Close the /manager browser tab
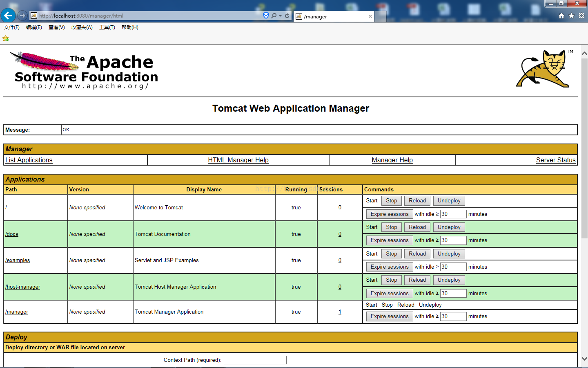The height and width of the screenshot is (368, 588). click(x=370, y=16)
